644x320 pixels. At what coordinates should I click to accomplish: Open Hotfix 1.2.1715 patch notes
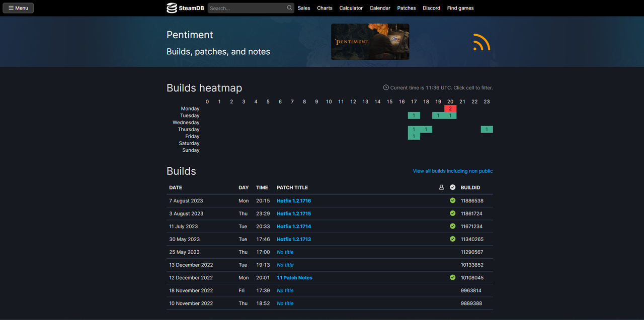pyautogui.click(x=294, y=214)
